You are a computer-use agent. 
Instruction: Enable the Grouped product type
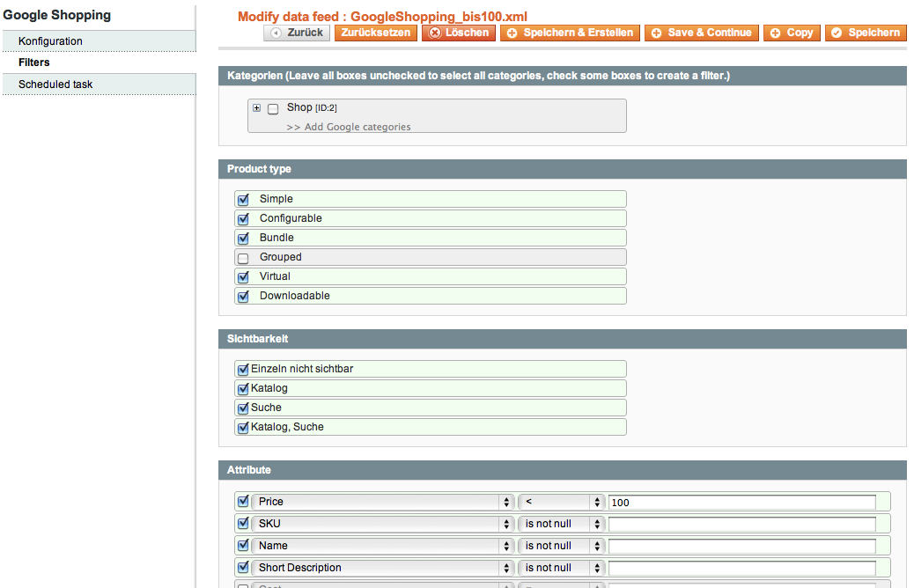[244, 258]
